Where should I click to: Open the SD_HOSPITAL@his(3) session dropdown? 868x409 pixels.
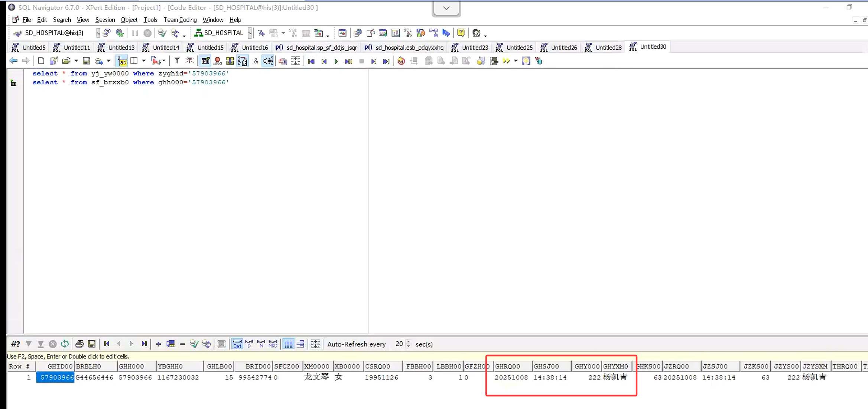pos(98,33)
